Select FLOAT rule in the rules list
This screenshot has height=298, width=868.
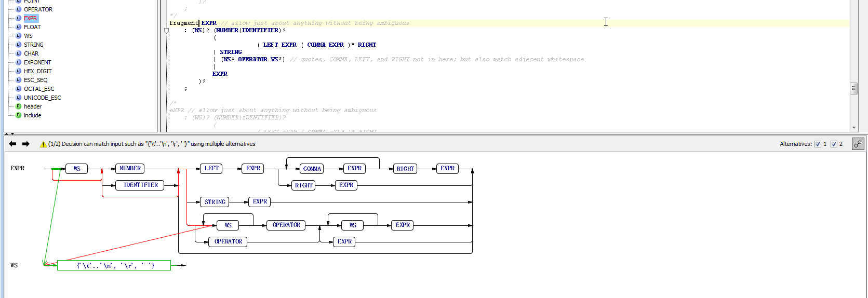(32, 27)
